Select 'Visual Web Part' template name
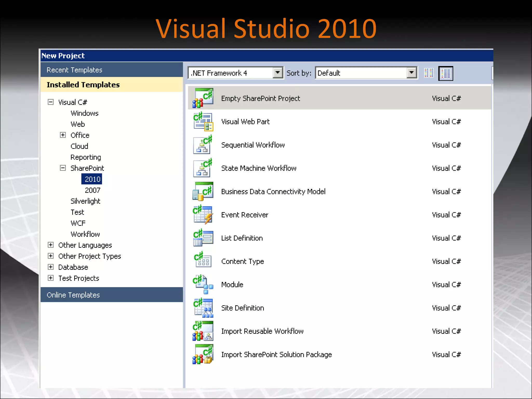Screen dimensions: 532x399 tap(245, 122)
